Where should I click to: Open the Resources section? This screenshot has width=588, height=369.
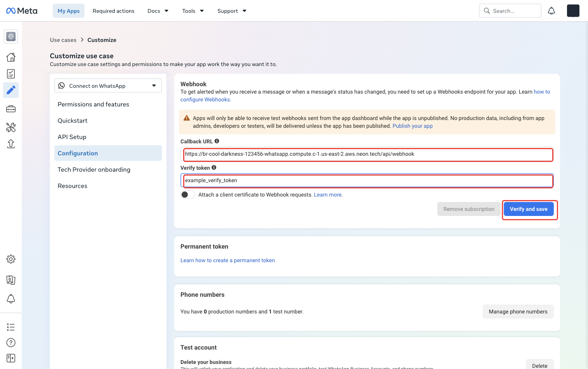click(x=108, y=186)
